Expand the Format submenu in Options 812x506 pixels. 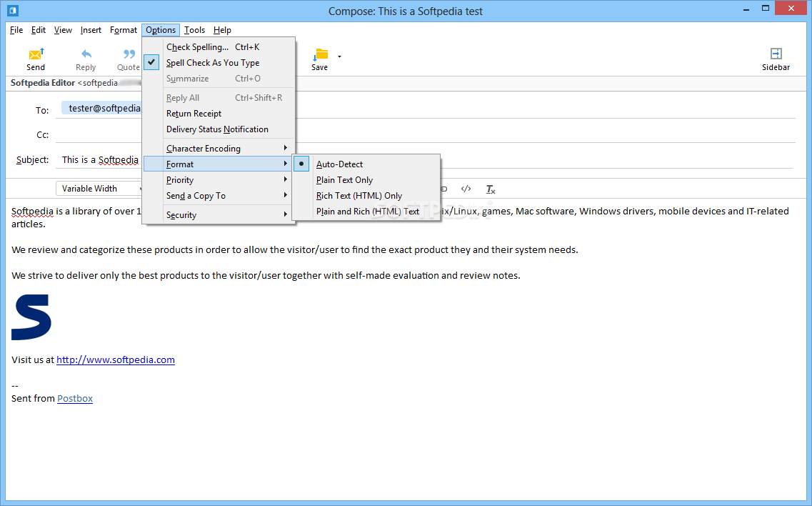pyautogui.click(x=219, y=164)
